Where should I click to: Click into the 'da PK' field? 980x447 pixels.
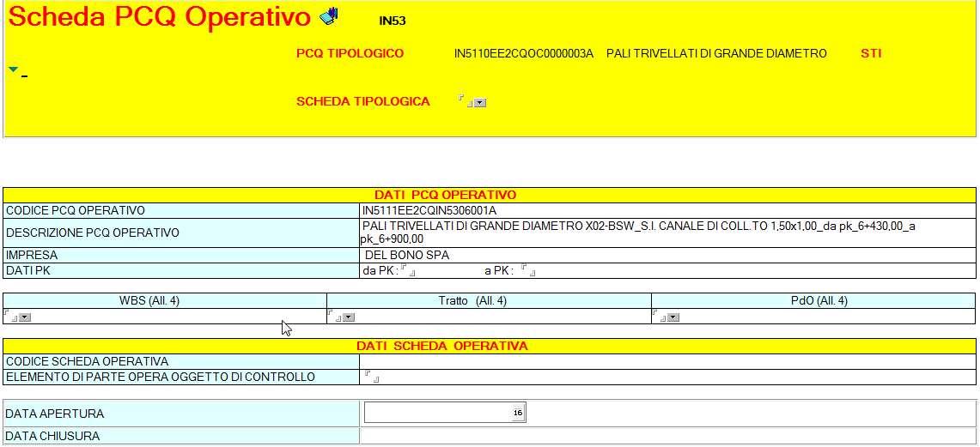point(408,271)
